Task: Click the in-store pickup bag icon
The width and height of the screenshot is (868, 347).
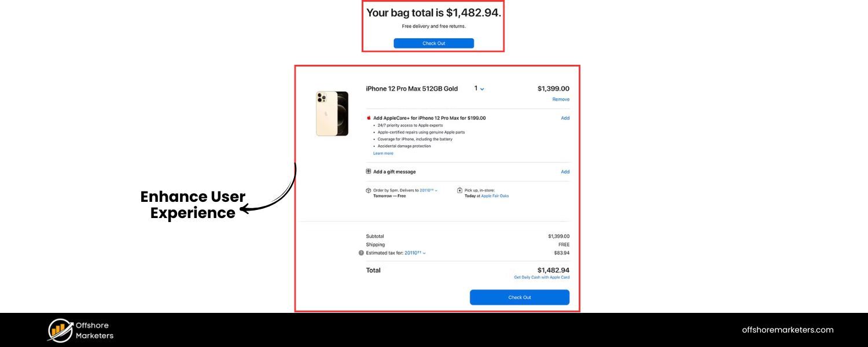Action: click(x=459, y=190)
